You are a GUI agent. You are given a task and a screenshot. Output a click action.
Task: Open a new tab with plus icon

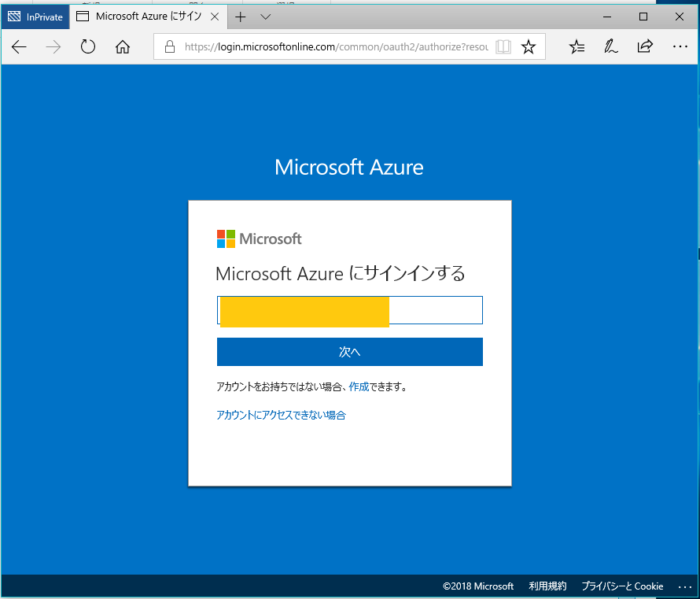[x=240, y=17]
